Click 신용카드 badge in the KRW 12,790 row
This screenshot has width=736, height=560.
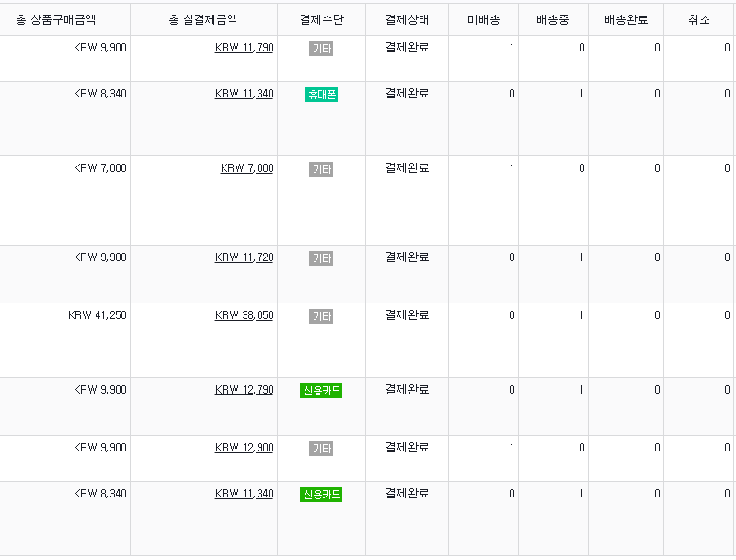tap(321, 391)
